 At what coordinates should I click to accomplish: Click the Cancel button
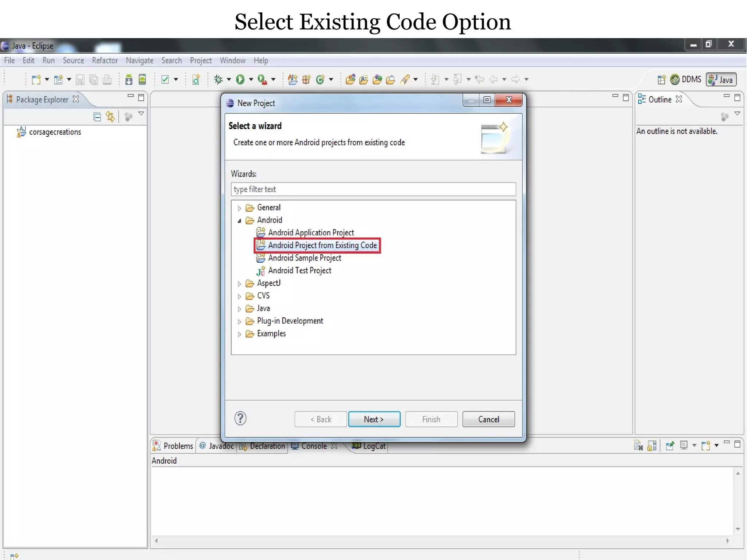(x=488, y=419)
